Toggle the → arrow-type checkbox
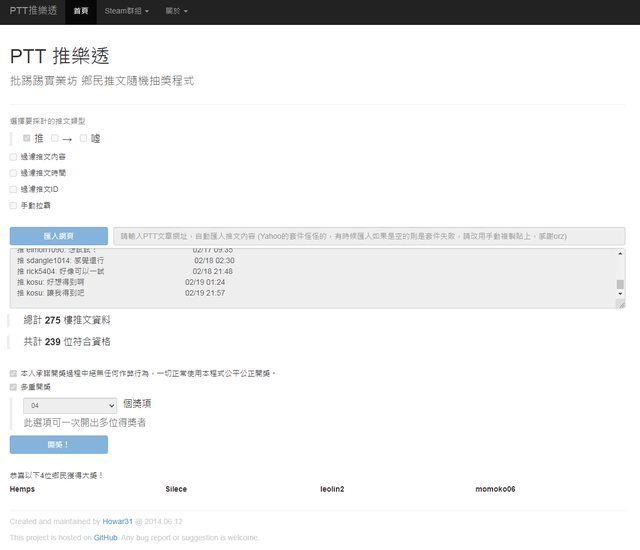Screen dimensions: 640x550 (x=55, y=138)
